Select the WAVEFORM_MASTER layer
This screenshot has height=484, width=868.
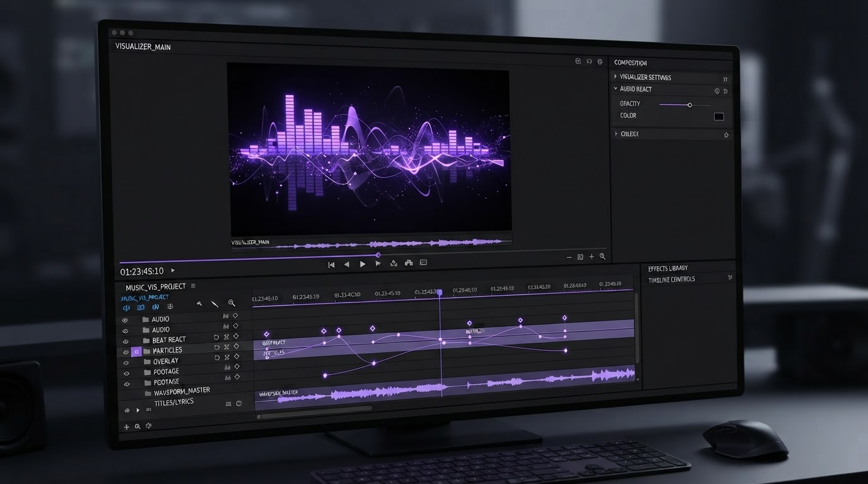(x=182, y=391)
